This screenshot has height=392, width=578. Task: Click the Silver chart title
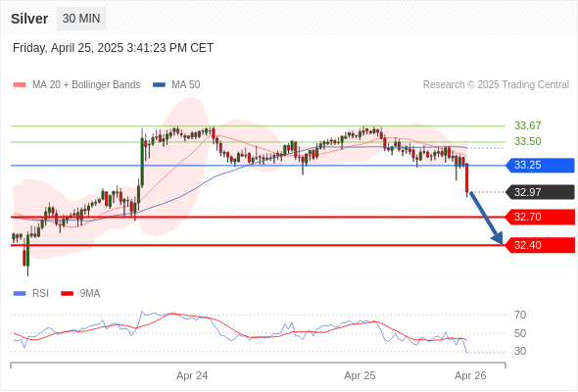29,19
